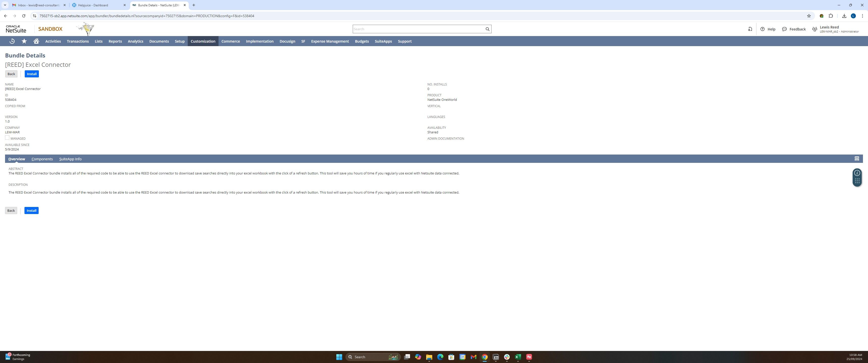Image resolution: width=868 pixels, height=363 pixels.
Task: Expand the Setup menu
Action: pos(180,41)
